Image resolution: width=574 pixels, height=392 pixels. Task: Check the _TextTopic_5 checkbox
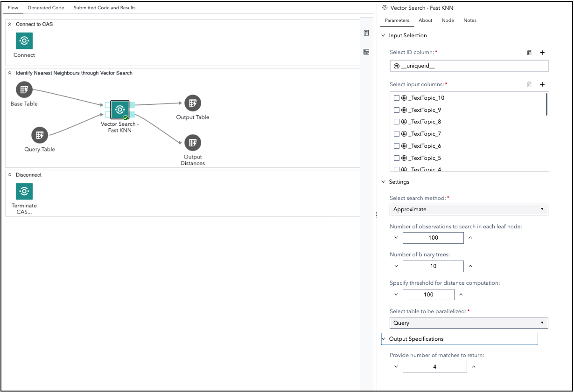[397, 158]
